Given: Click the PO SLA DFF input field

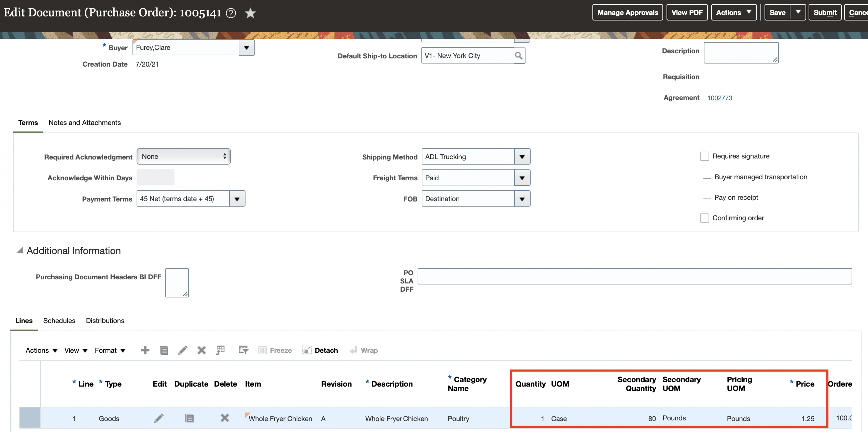Looking at the screenshot, I should [634, 276].
